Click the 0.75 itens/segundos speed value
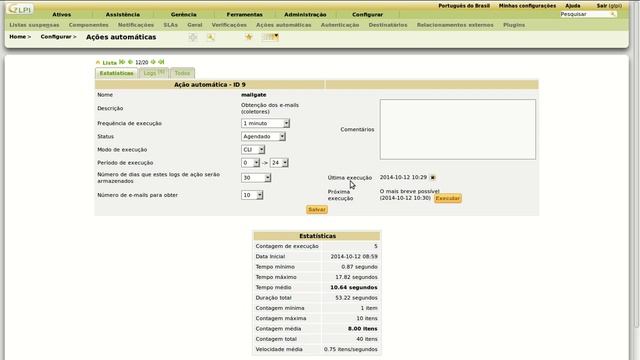 351,349
